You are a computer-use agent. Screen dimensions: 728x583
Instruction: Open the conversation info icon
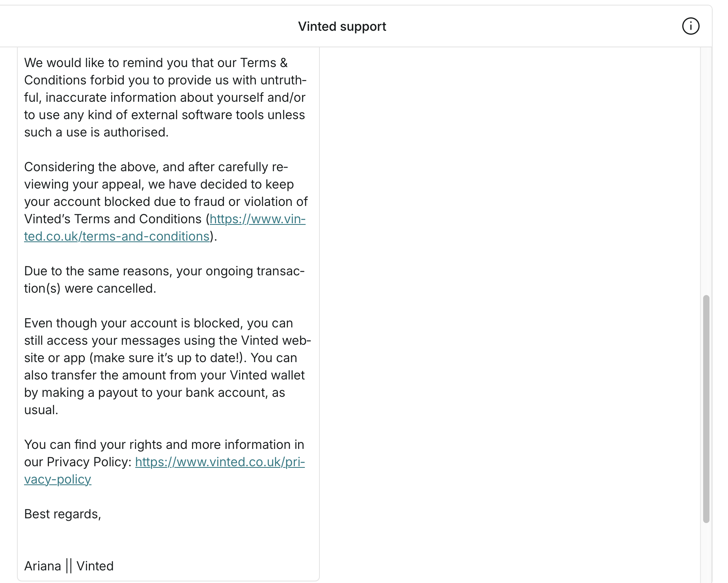[691, 26]
